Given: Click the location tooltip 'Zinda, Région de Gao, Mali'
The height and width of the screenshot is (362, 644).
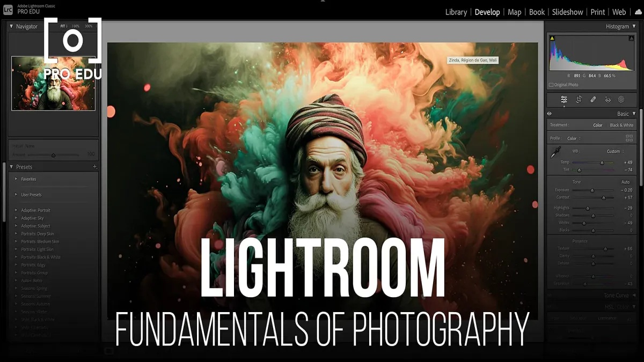Looking at the screenshot, I should 472,61.
